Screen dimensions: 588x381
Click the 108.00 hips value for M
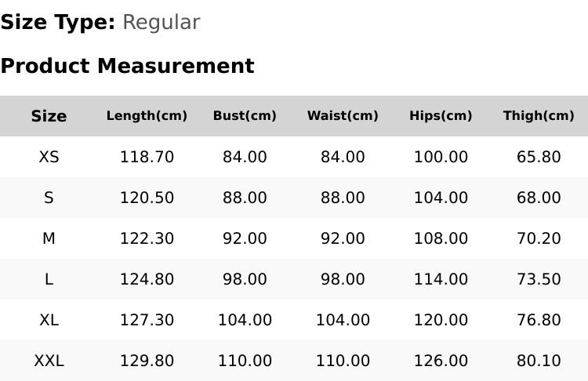pyautogui.click(x=441, y=238)
